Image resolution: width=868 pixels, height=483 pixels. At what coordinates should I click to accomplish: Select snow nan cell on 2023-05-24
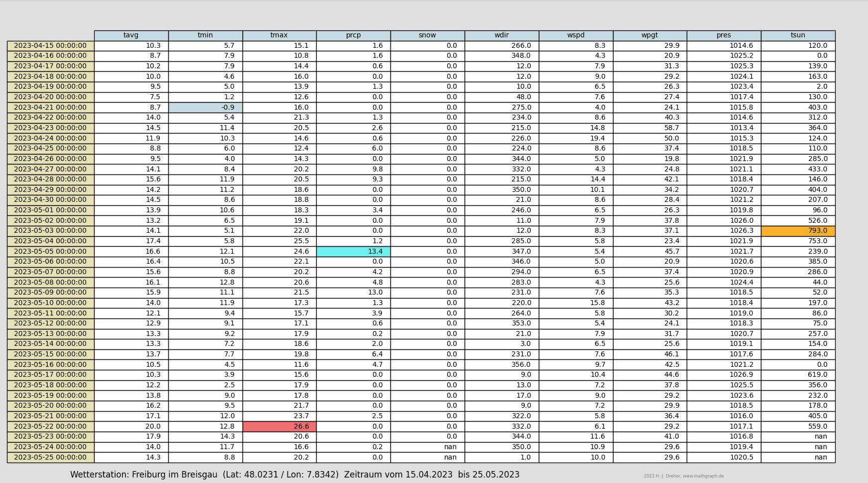[427, 447]
